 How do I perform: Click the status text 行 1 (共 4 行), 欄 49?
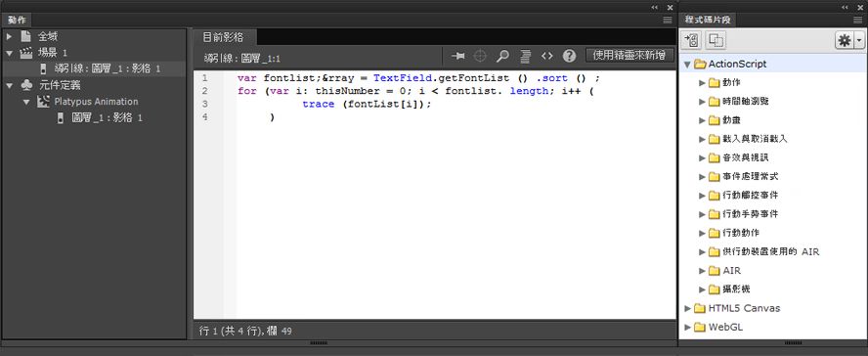245,332
